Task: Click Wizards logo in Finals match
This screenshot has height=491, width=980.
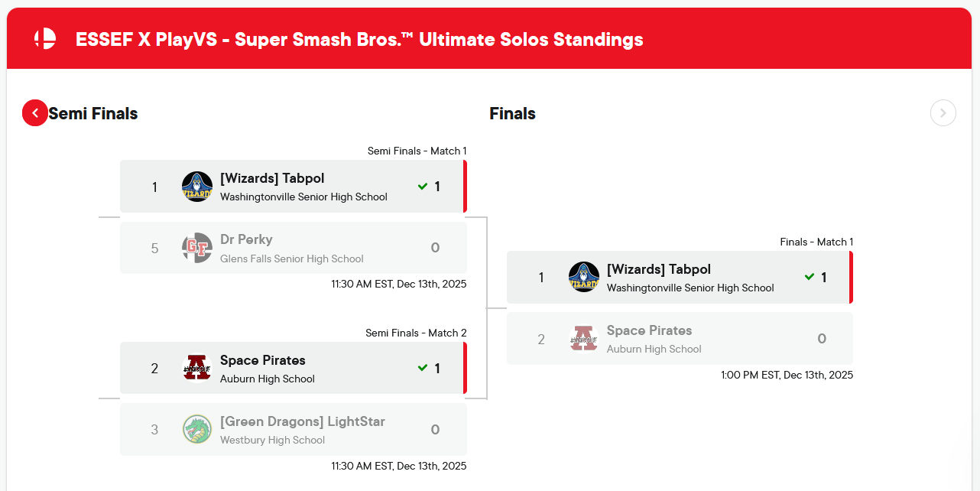Action: pos(584,278)
